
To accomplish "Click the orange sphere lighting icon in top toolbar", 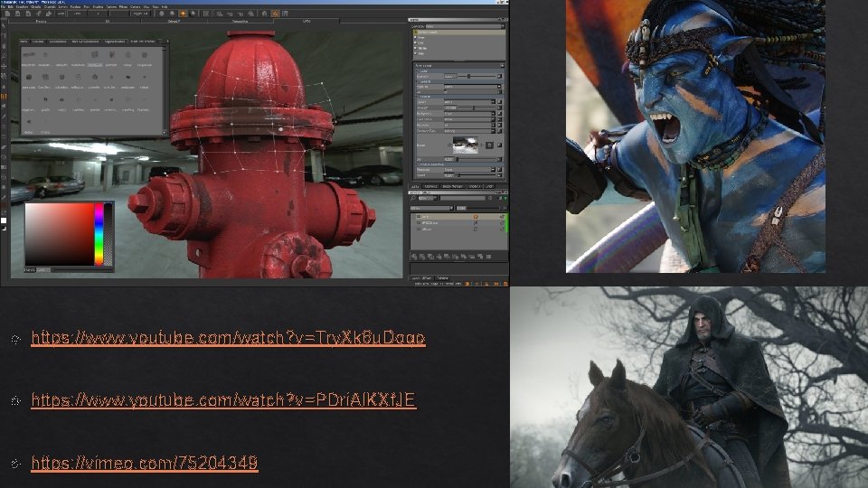I will coord(182,14).
